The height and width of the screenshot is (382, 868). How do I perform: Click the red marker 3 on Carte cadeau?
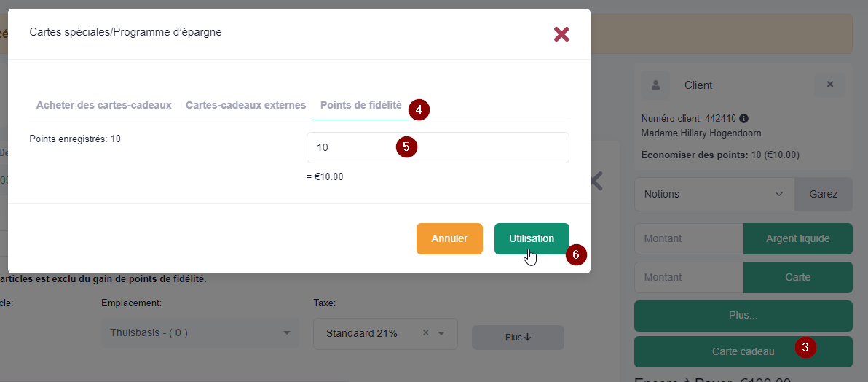(805, 348)
